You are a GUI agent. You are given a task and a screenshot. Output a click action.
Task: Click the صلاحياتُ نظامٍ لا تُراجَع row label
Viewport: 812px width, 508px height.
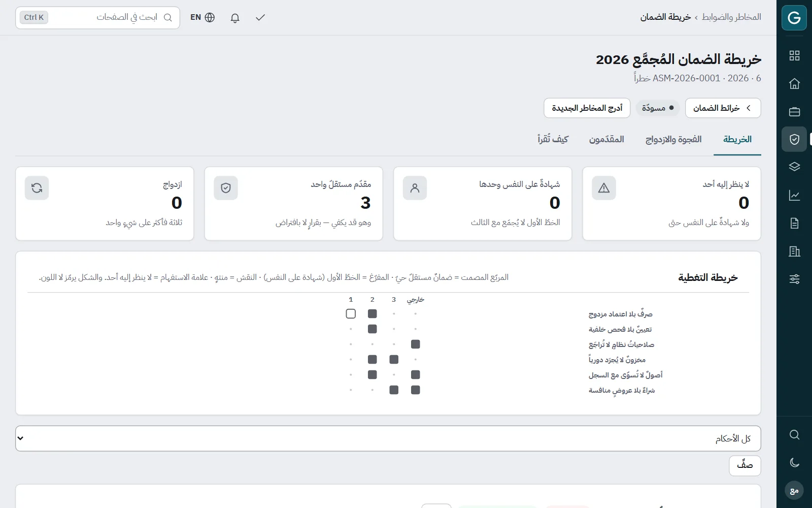621,344
